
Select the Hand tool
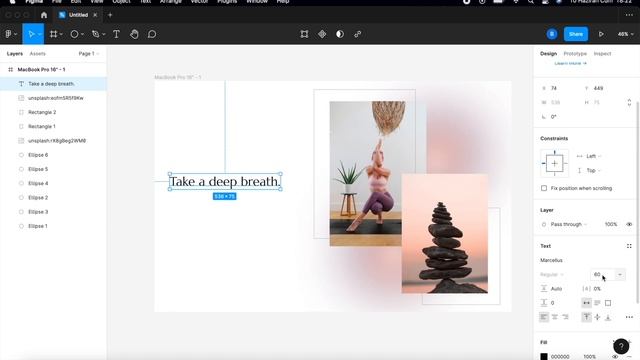tap(134, 34)
